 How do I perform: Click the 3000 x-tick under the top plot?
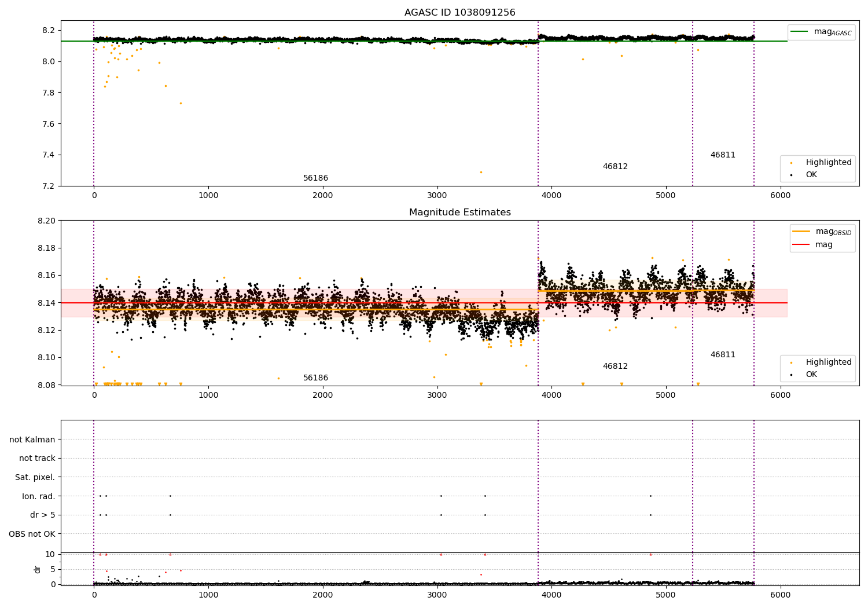[x=437, y=196]
